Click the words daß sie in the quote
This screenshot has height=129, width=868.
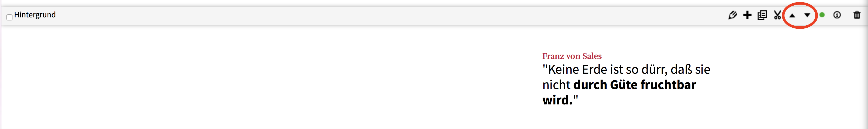click(x=690, y=69)
